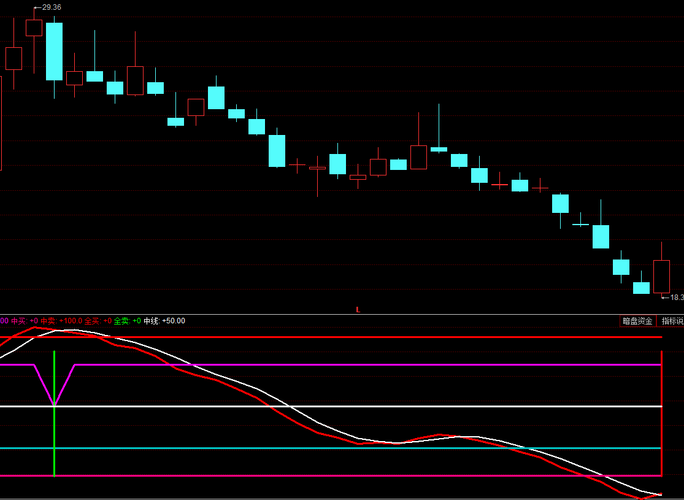This screenshot has width=684, height=500.
Task: Click the red vertical signal bar at the indicator's right edge
Action: (x=662, y=413)
